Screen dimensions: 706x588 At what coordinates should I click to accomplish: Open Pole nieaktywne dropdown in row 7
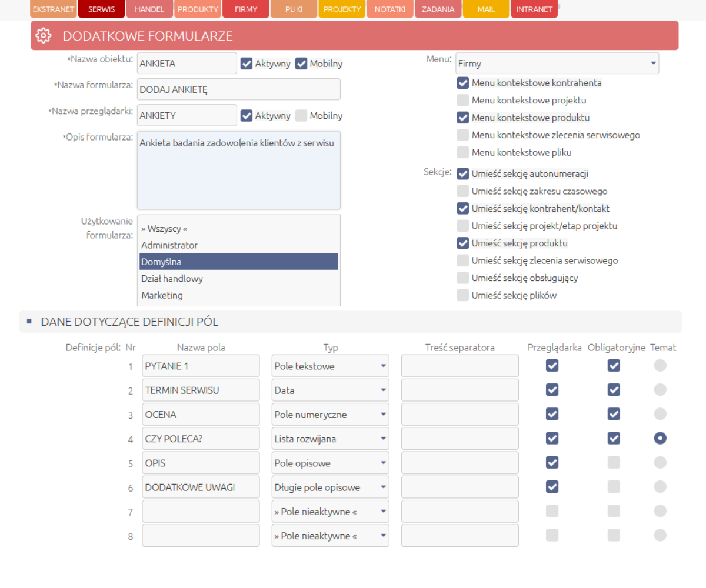coord(330,512)
